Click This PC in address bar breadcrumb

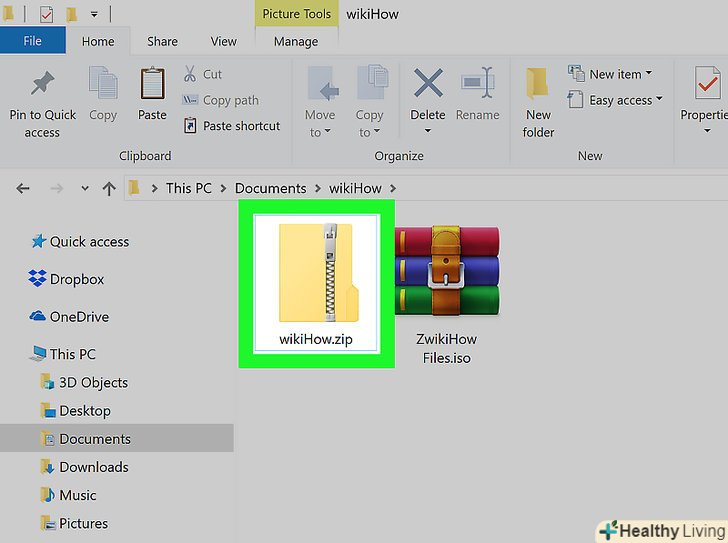188,188
